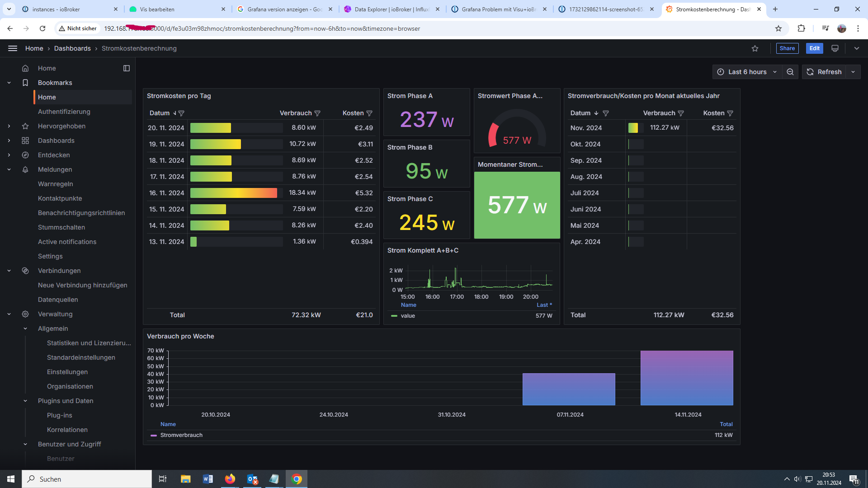Bookmark this page with browser star icon
Viewport: 868px width, 488px height.
click(x=778, y=28)
